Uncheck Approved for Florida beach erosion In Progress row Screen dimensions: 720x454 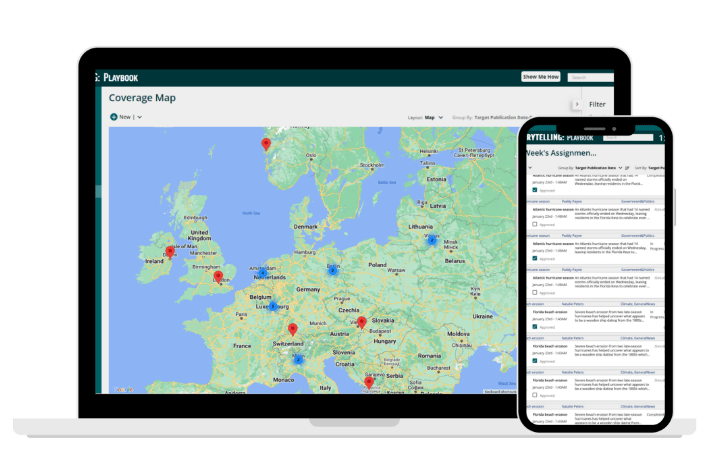tap(534, 327)
